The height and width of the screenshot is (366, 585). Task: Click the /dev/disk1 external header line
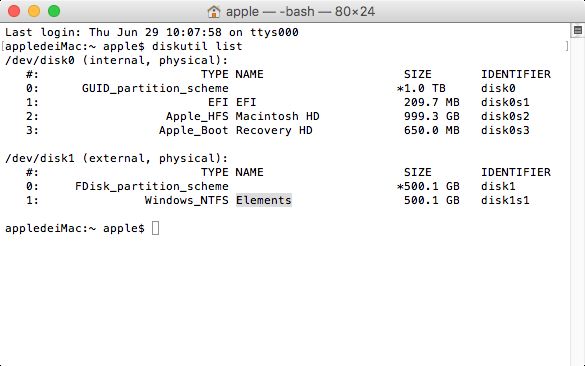[116, 159]
